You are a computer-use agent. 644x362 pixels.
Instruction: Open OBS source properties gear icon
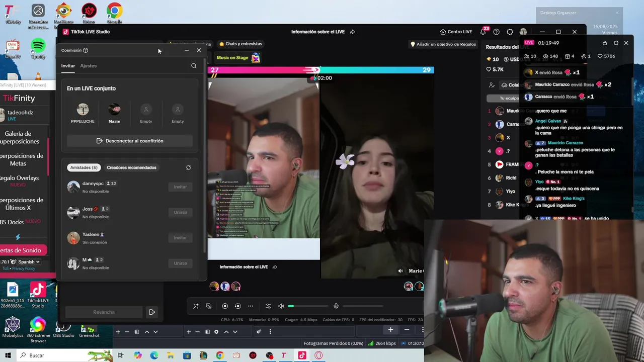click(x=216, y=332)
